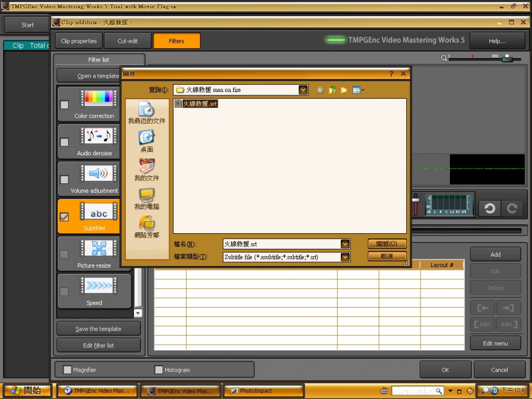Expand the 檔名 file name dropdown arrow
Image resolution: width=532 pixels, height=399 pixels.
(x=345, y=244)
